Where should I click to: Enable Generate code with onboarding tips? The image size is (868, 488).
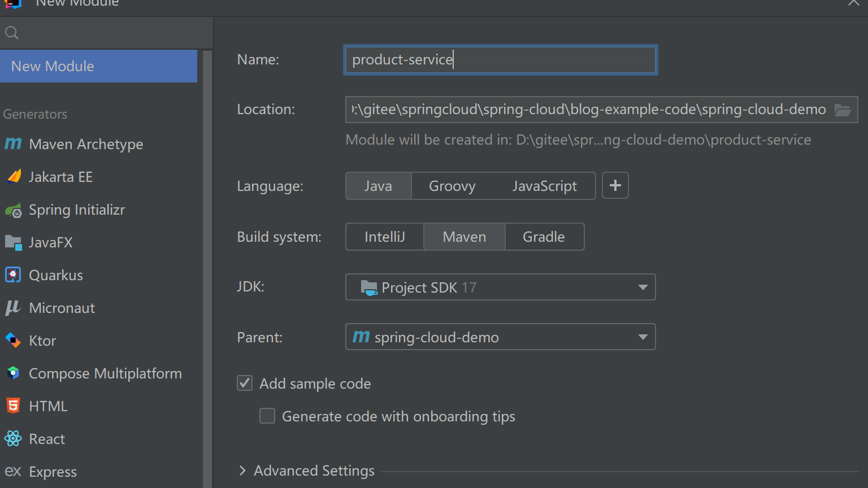tap(267, 416)
